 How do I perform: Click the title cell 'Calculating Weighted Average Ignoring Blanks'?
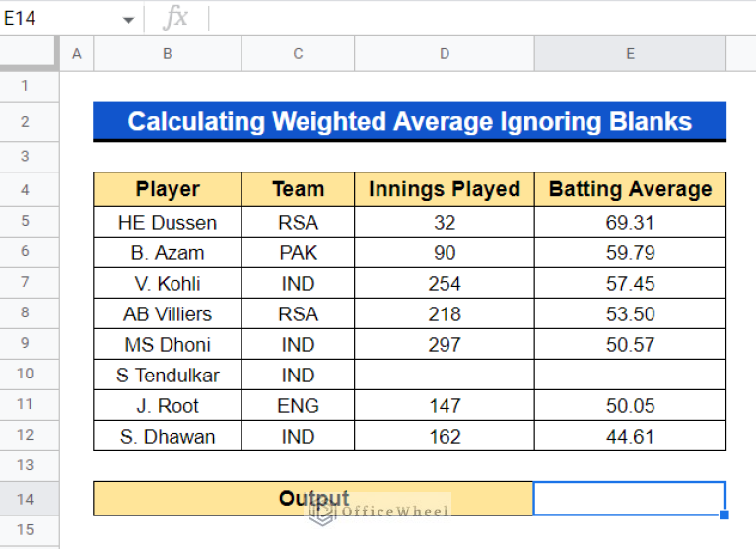pos(410,122)
